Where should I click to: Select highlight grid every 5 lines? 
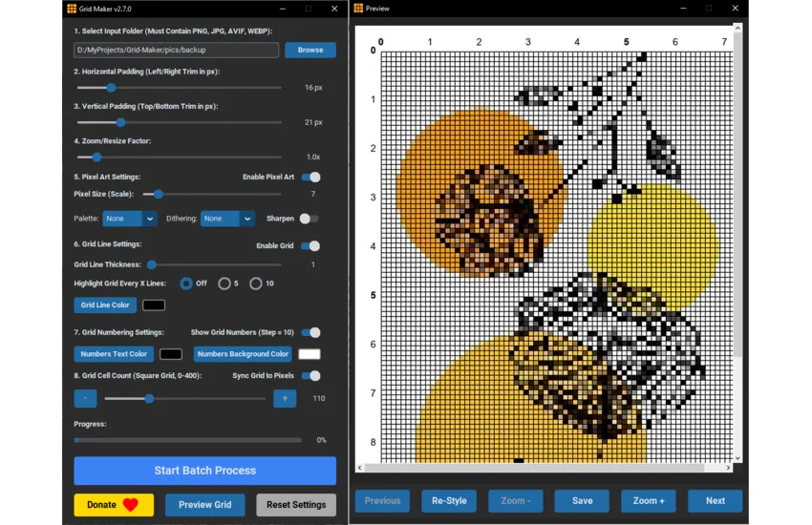coord(224,283)
